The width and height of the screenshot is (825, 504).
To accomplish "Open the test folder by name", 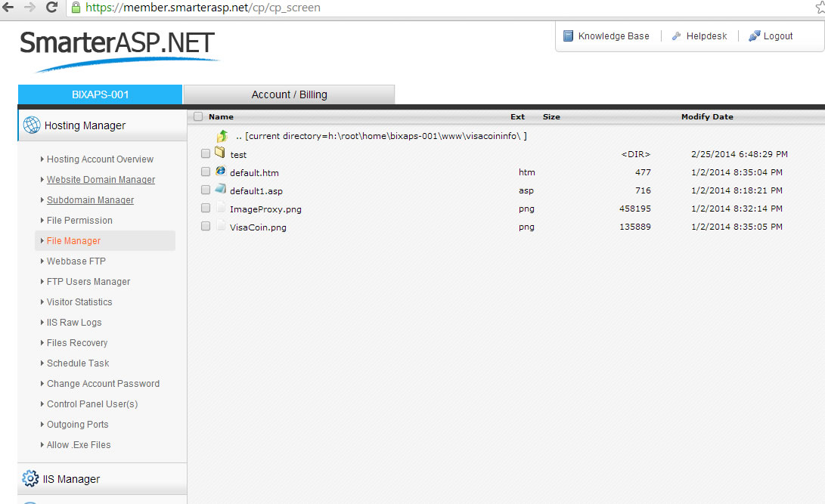I will coord(238,154).
